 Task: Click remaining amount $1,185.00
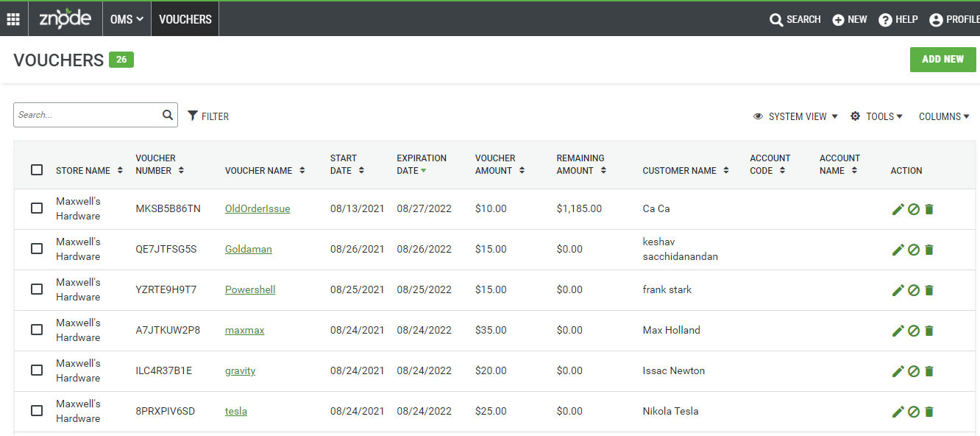(x=579, y=208)
